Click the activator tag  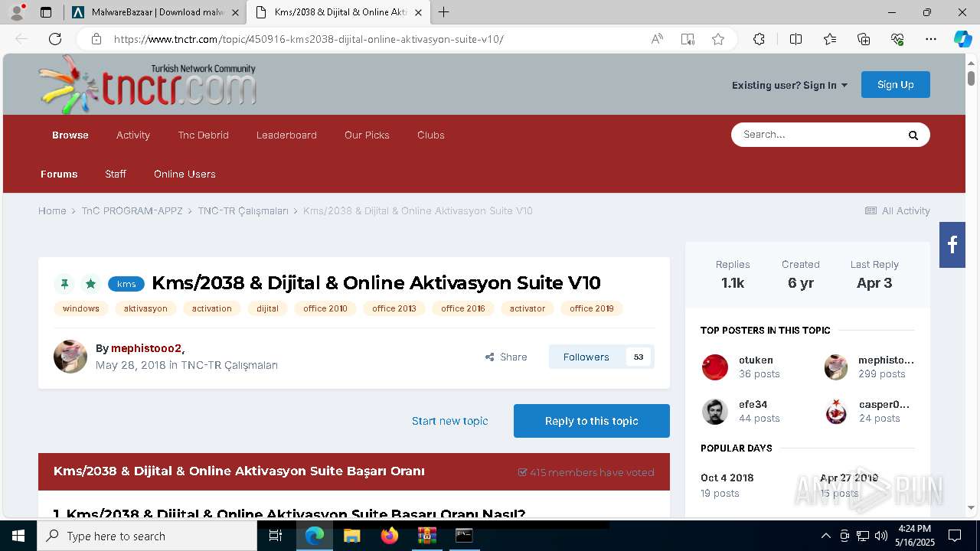pos(528,308)
